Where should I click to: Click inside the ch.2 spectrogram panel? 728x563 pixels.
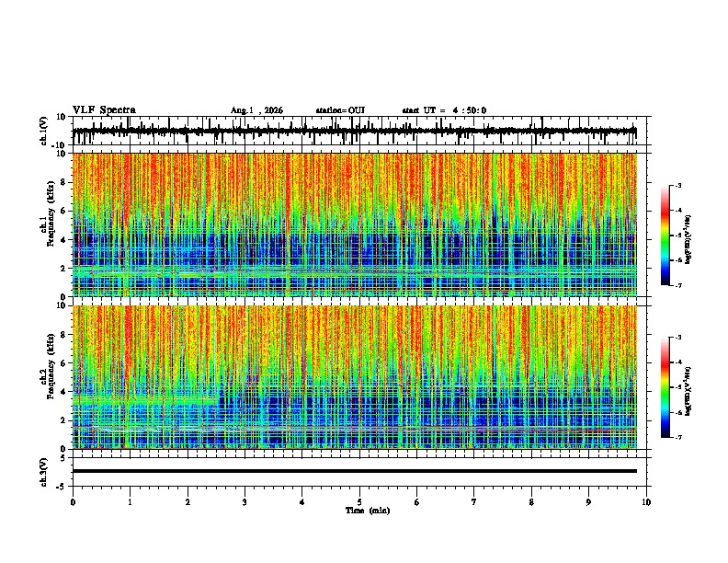click(355, 377)
